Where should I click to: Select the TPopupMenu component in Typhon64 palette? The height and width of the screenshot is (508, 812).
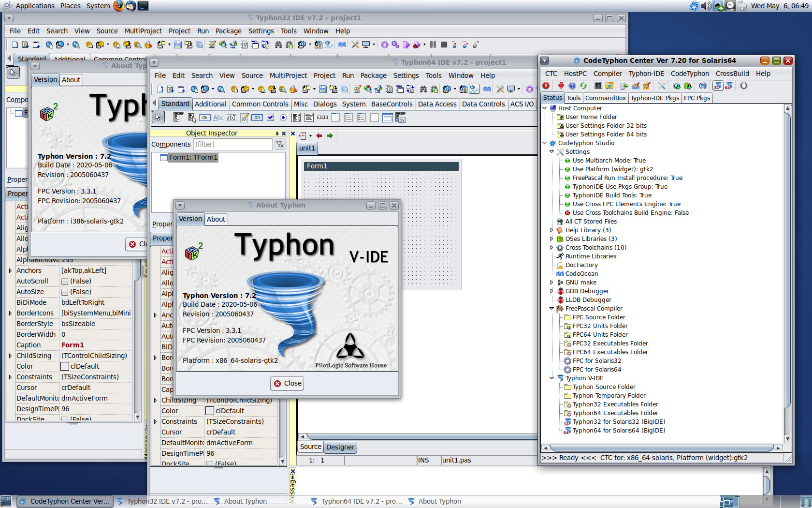point(192,117)
